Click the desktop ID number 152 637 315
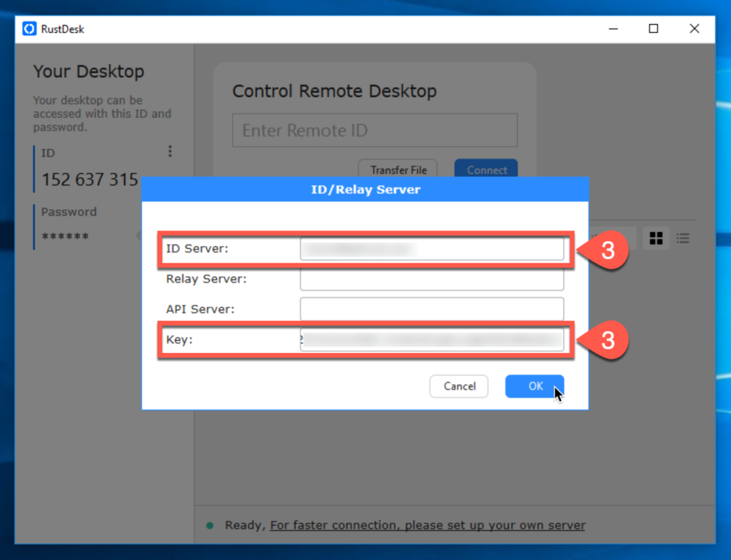 pos(90,179)
